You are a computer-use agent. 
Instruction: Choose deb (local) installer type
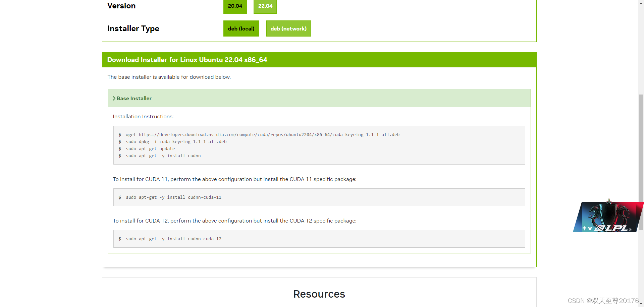241,28
